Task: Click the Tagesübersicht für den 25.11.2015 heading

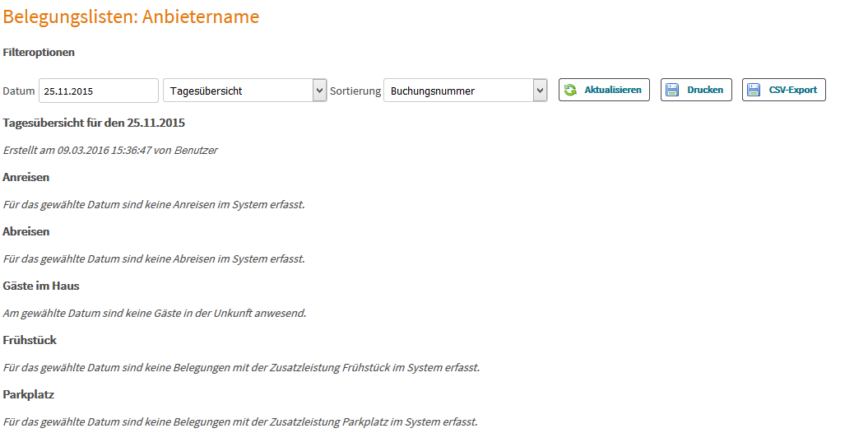Action: tap(94, 123)
